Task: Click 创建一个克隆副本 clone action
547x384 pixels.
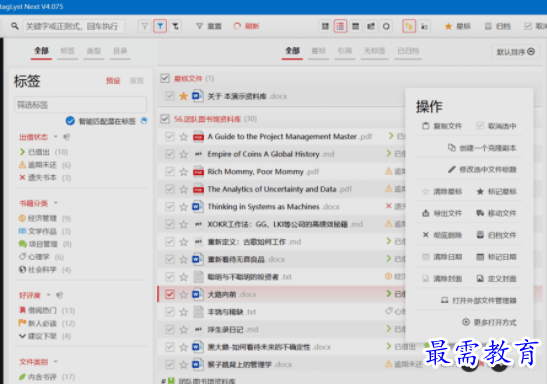Action: pyautogui.click(x=482, y=148)
